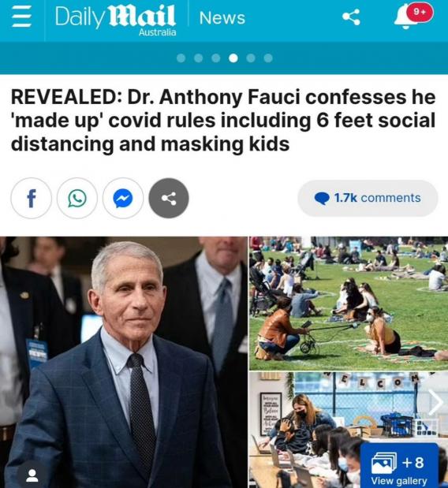Tap the Daily Mail Australia logo

[x=115, y=20]
